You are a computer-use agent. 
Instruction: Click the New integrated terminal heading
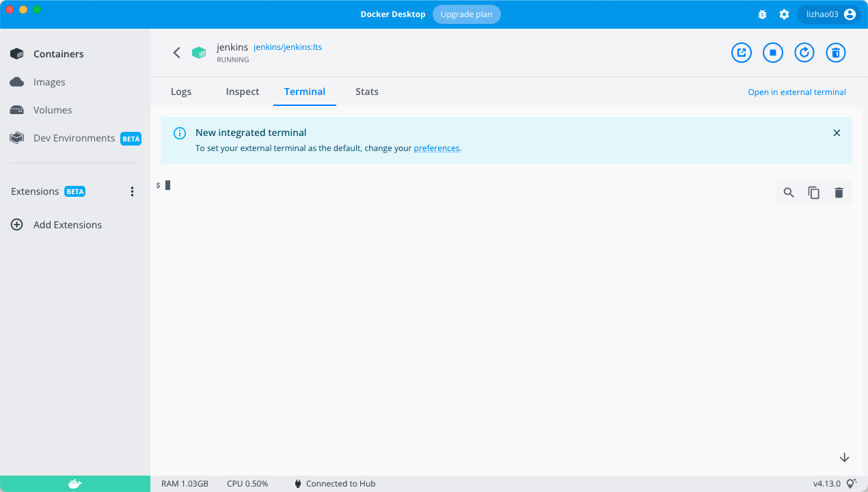[251, 133]
